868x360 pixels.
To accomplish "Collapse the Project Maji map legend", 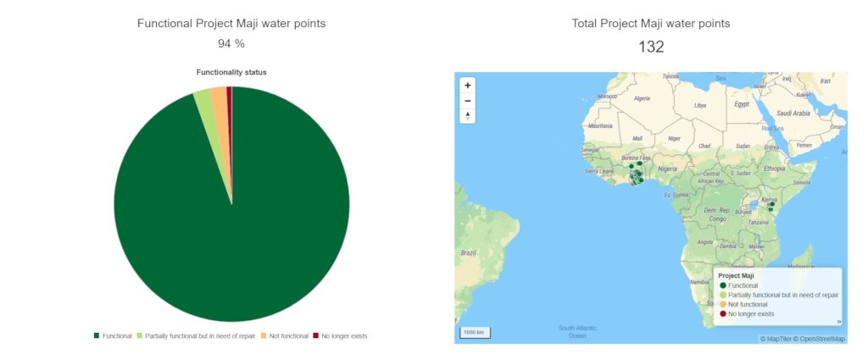I will tap(838, 321).
